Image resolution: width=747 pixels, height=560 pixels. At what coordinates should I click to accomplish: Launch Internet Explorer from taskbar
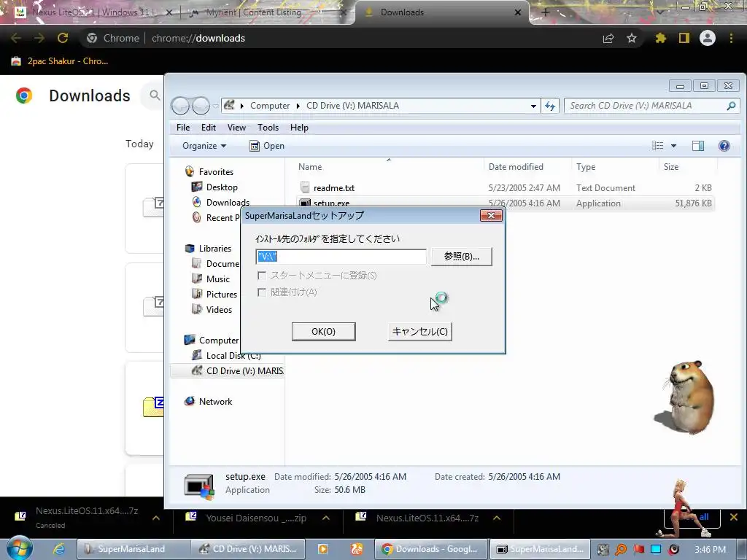click(58, 549)
